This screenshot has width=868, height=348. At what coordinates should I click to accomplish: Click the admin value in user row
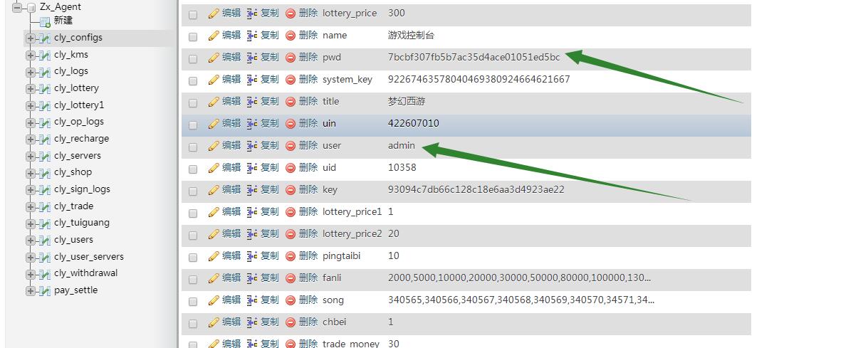402,146
